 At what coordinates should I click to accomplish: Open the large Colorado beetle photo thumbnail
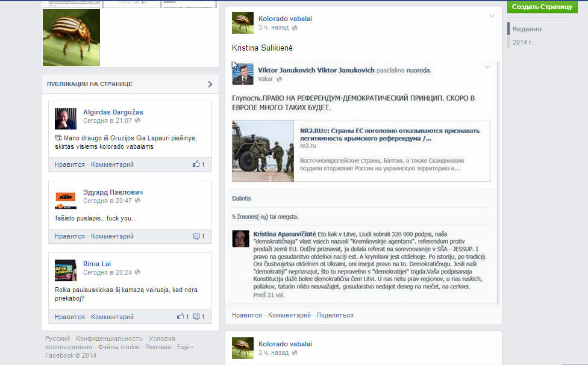[x=71, y=37]
